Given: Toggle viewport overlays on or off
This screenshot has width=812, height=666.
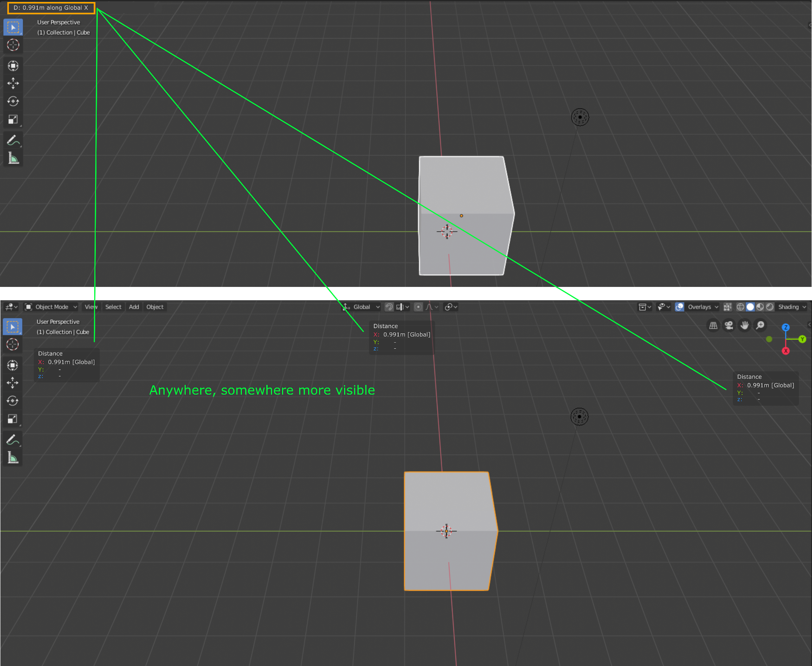Looking at the screenshot, I should pyautogui.click(x=679, y=307).
